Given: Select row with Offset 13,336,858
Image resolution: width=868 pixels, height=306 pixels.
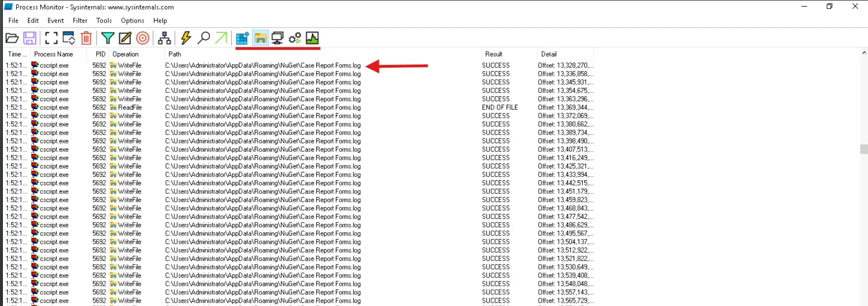Looking at the screenshot, I should coord(299,74).
